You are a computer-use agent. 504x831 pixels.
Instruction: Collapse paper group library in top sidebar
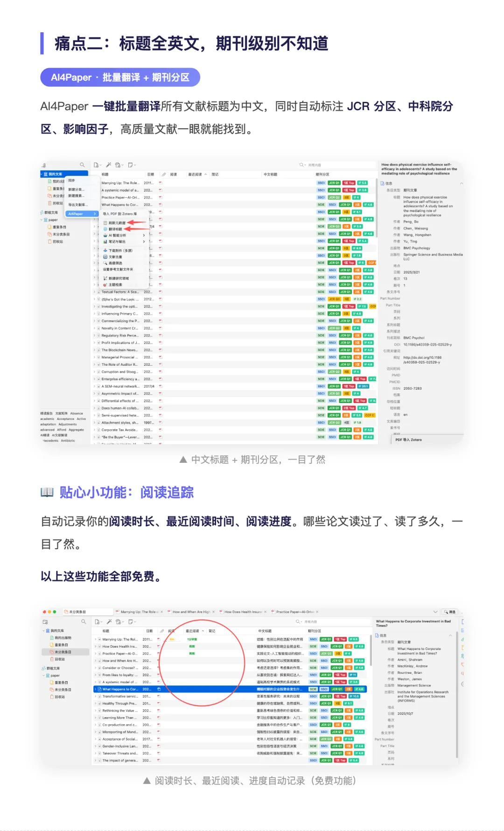point(42,220)
